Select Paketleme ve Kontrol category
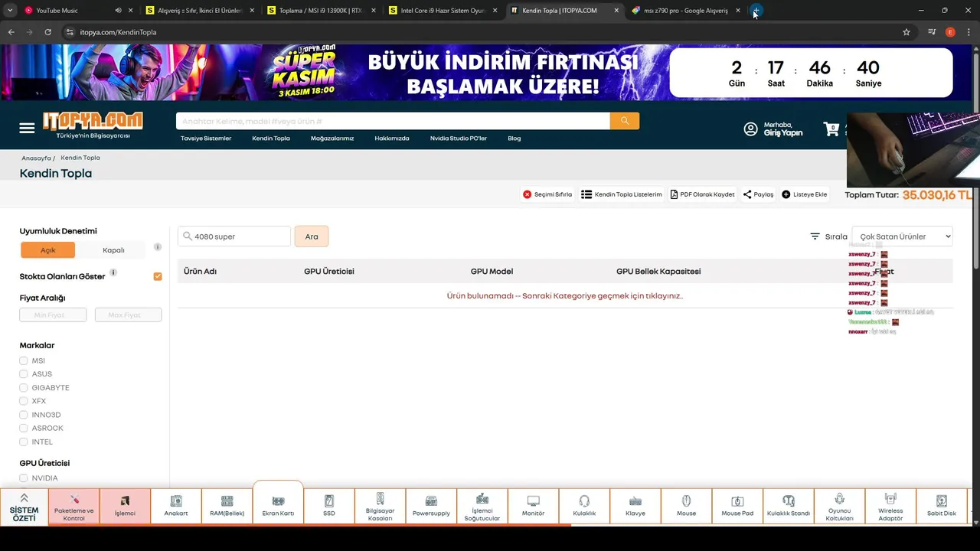980x551 pixels. 74,507
